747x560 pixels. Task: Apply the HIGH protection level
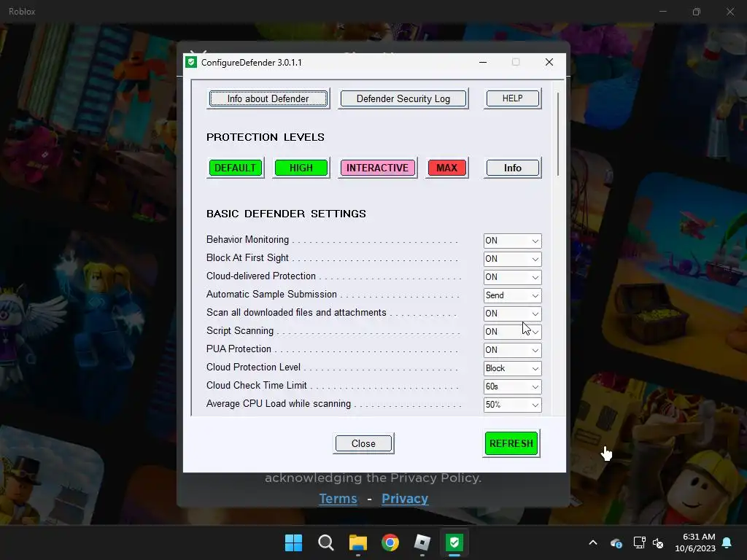point(301,168)
